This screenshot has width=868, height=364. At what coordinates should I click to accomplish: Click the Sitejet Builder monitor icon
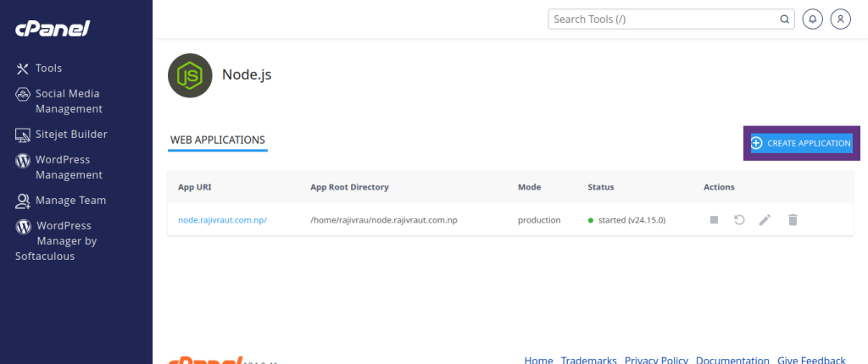[x=22, y=135]
